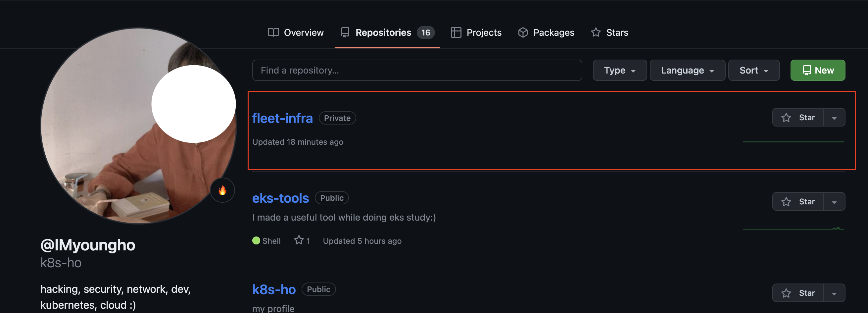Expand star lists dropdown for eks-tools

[x=834, y=201]
